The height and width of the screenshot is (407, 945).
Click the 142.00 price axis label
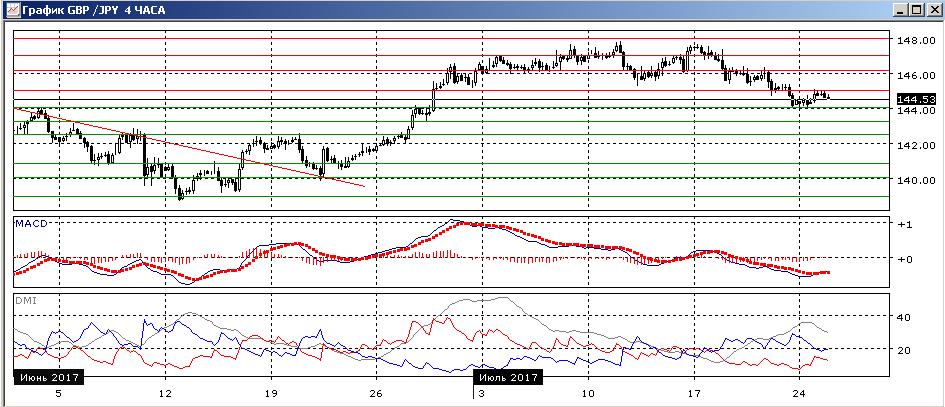pyautogui.click(x=917, y=145)
